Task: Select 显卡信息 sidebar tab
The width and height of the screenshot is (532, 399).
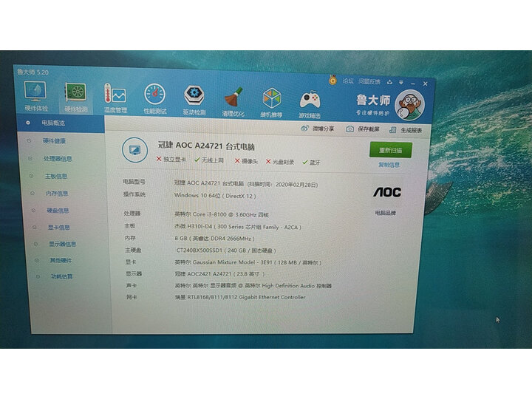Action: tap(58, 228)
